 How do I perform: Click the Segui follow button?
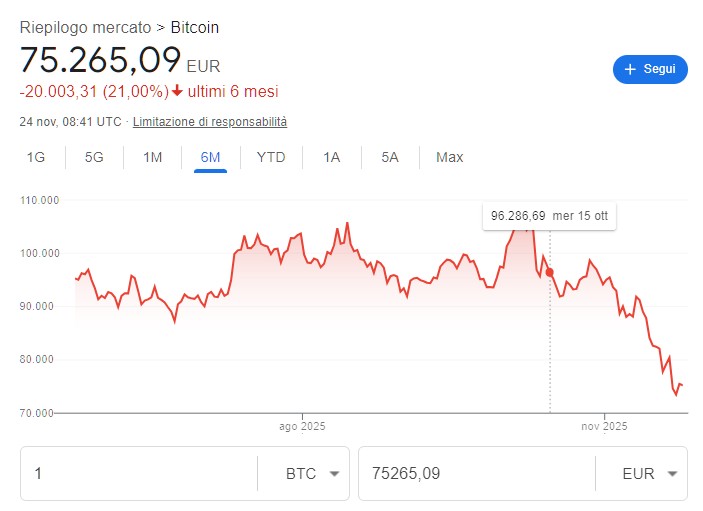click(x=650, y=69)
